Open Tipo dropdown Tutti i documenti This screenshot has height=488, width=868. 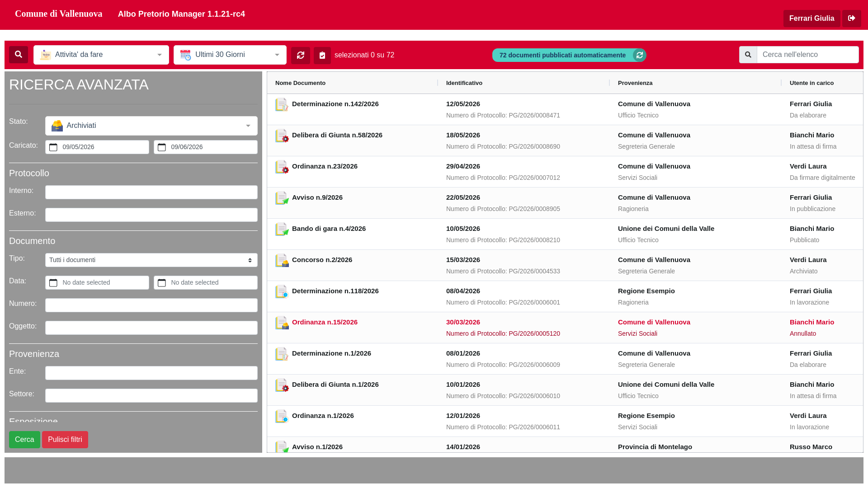click(x=151, y=260)
